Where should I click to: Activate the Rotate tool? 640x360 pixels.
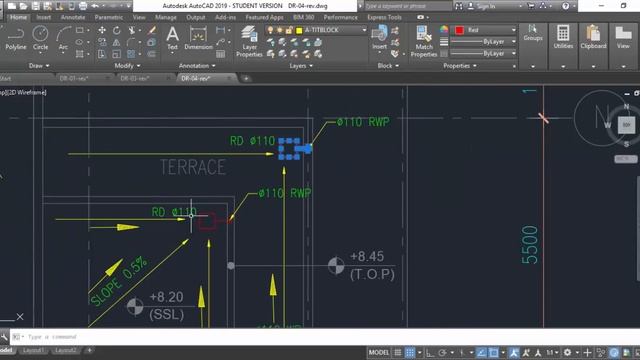pyautogui.click(x=117, y=30)
